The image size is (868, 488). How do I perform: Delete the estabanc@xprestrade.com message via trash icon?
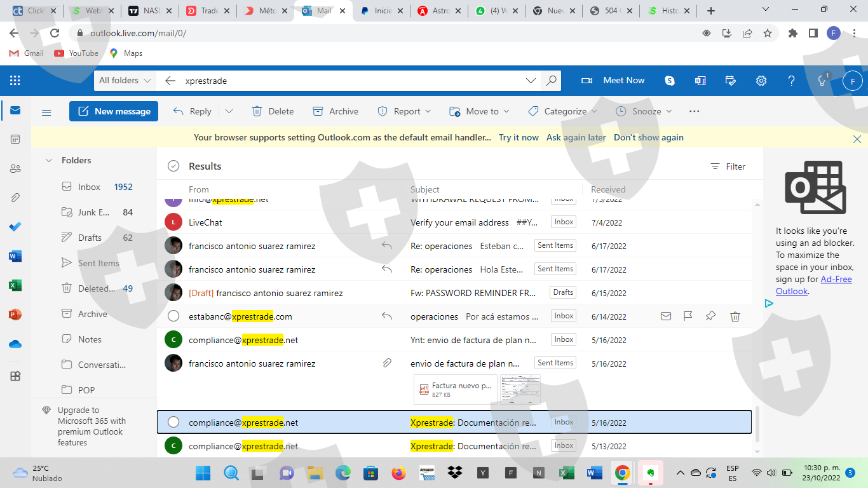735,316
